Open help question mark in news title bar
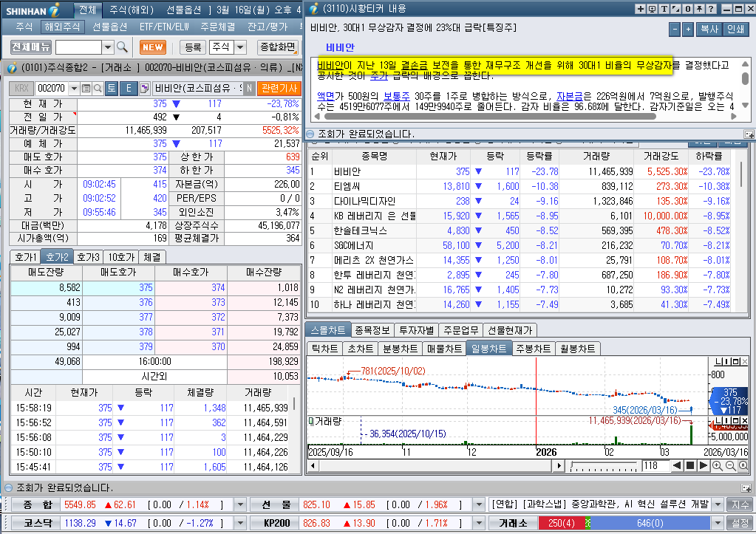The image size is (756, 534). [x=711, y=9]
